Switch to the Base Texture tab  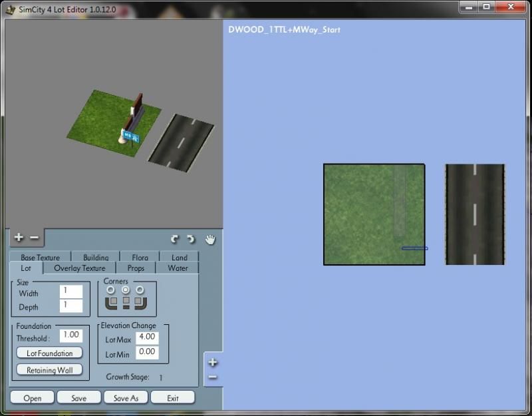(x=41, y=257)
